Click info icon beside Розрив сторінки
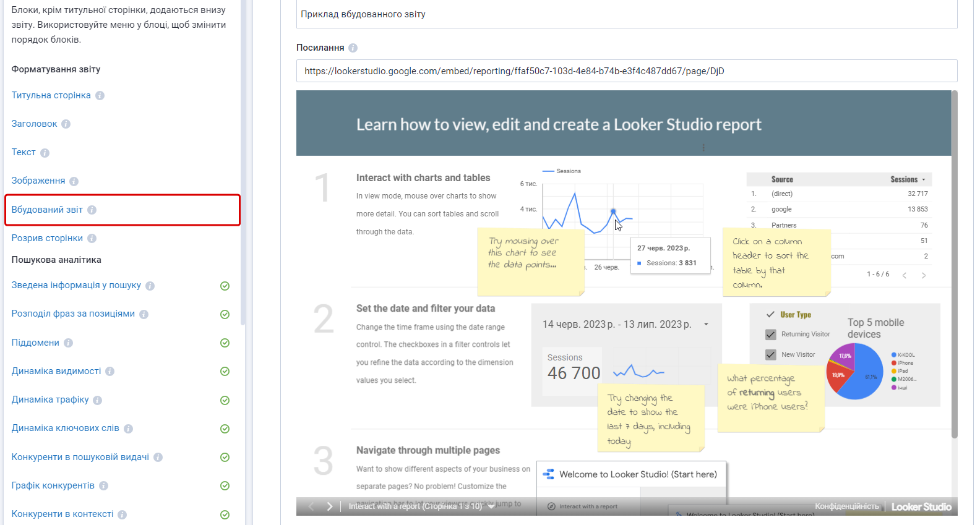Image resolution: width=980 pixels, height=525 pixels. (x=92, y=239)
